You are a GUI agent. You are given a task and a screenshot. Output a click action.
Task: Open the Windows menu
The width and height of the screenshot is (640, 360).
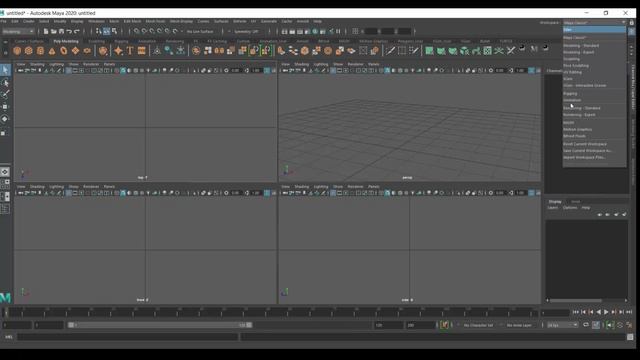(x=96, y=21)
